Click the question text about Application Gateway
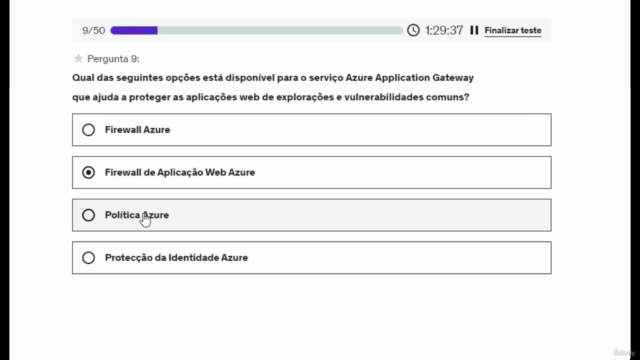 tap(273, 87)
